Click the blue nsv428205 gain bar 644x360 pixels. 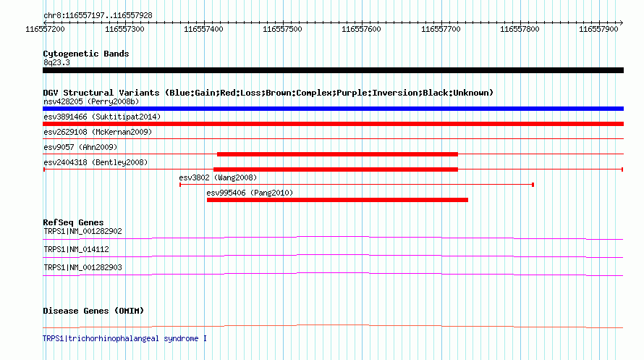coord(333,109)
